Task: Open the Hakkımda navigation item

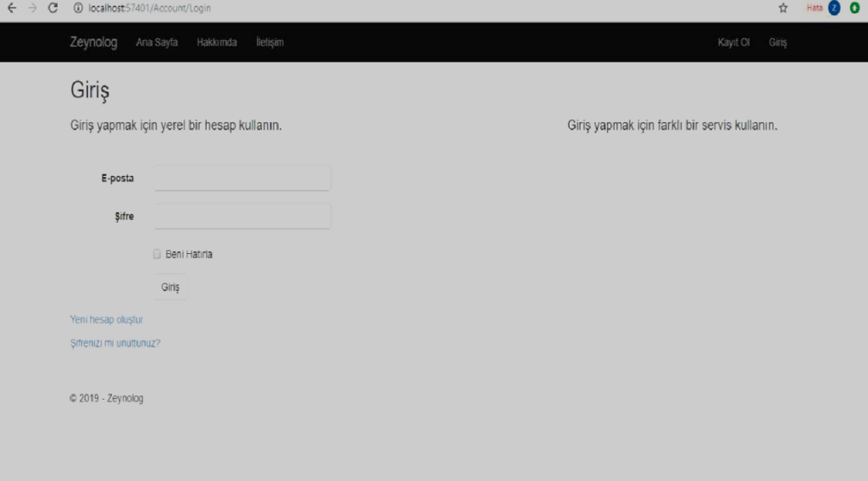Action: pyautogui.click(x=217, y=44)
